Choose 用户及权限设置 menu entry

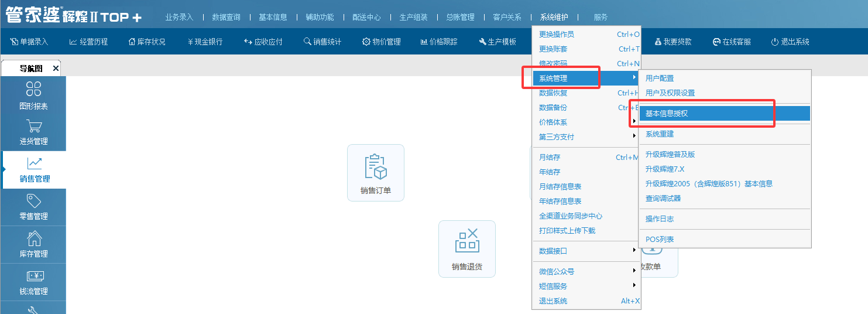coord(670,93)
